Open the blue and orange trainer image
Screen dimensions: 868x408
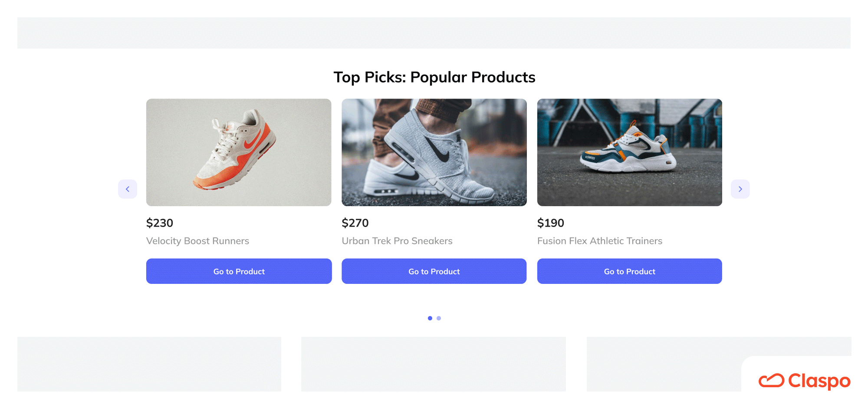tap(630, 152)
